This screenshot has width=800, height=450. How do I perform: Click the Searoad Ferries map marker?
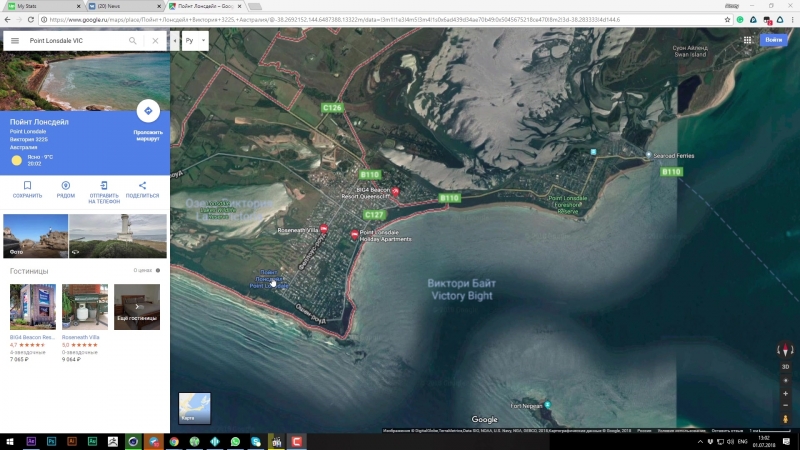click(648, 155)
